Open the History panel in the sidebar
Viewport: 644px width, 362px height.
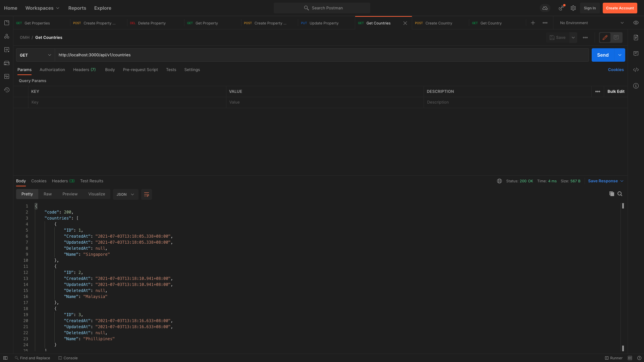(x=7, y=90)
